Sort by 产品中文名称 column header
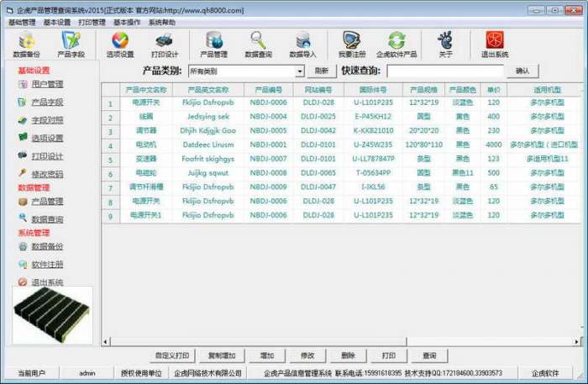The image size is (588, 384). click(146, 90)
